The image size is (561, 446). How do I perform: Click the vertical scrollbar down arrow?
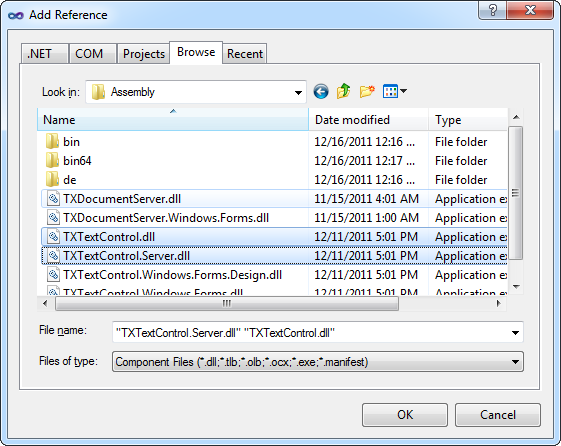coord(516,286)
